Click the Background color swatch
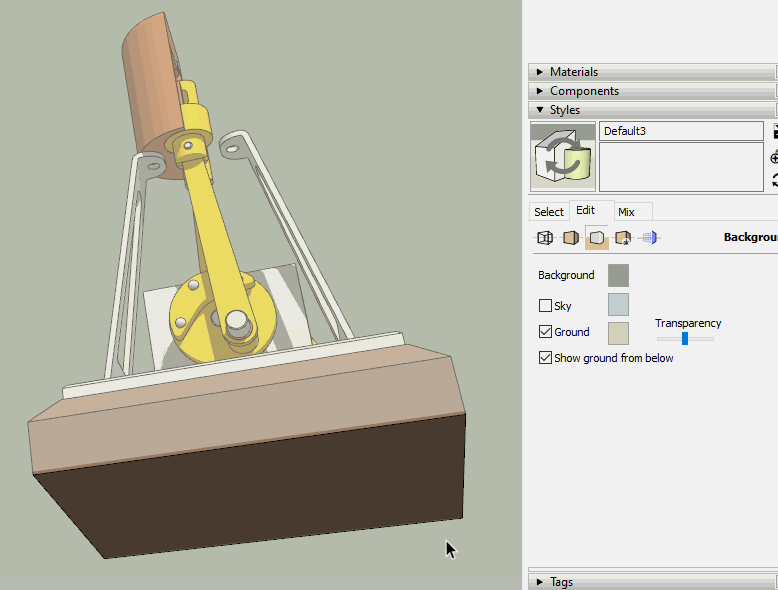This screenshot has width=778, height=590. [618, 275]
